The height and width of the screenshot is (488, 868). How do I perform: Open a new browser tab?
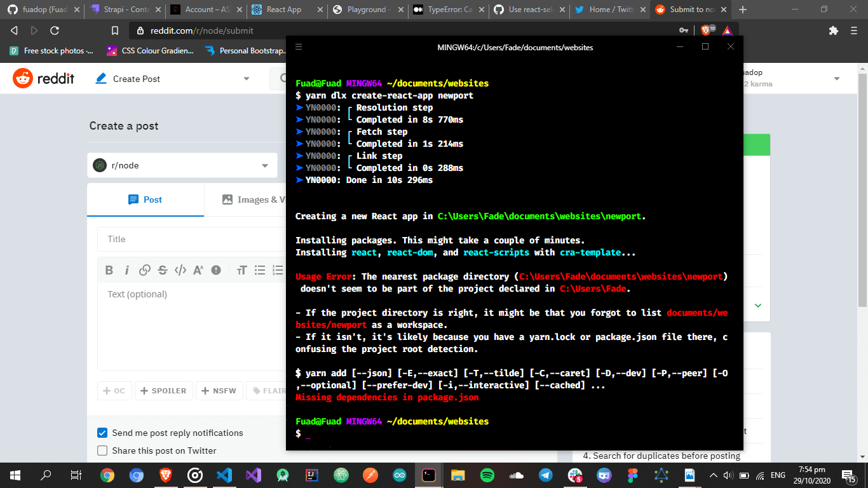pos(743,10)
